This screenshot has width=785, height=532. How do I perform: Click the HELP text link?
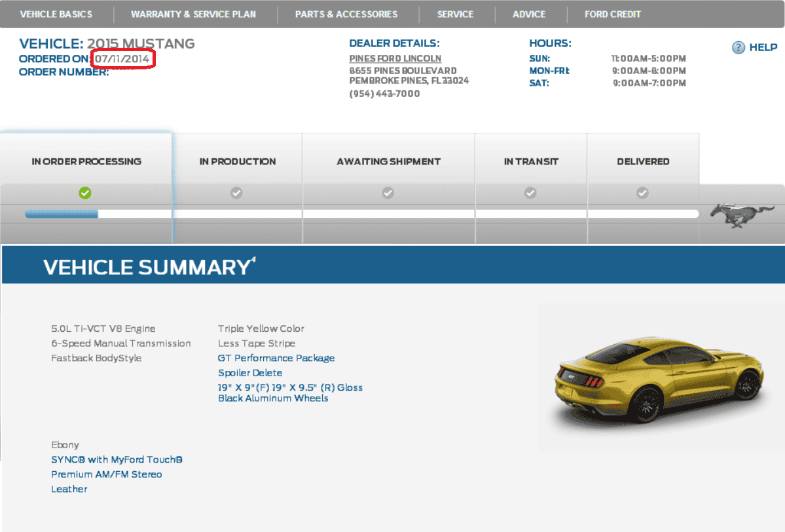click(x=763, y=48)
